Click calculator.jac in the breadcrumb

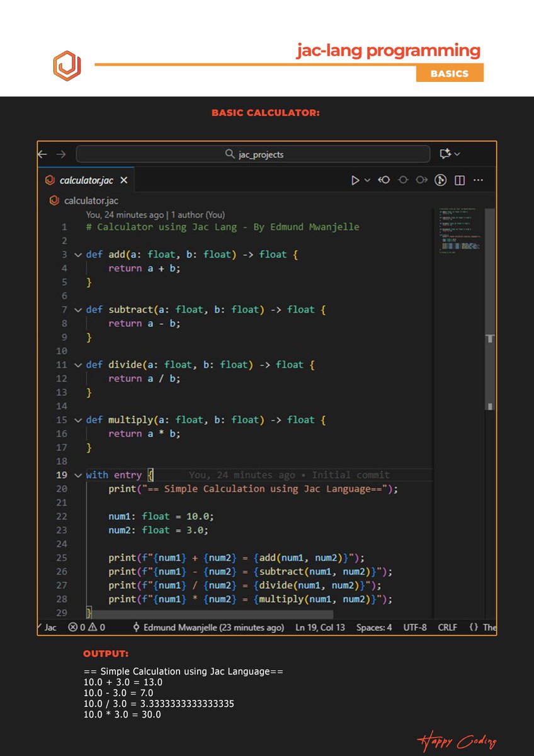click(91, 201)
